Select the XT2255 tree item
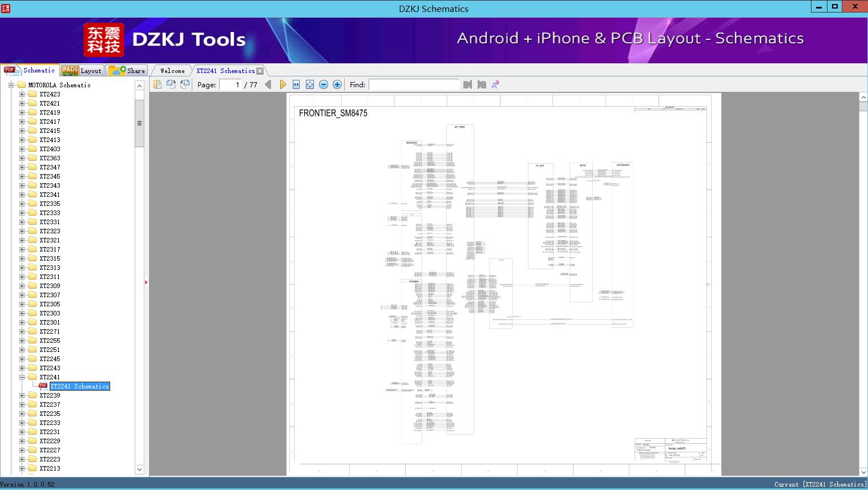Viewport: 868px width, 490px height. [50, 341]
